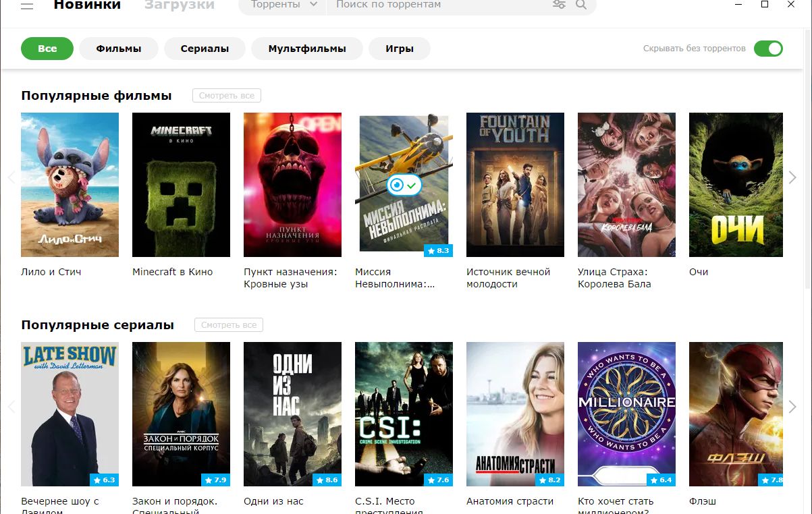Open the Очи film poster
The width and height of the screenshot is (812, 514).
(x=736, y=185)
